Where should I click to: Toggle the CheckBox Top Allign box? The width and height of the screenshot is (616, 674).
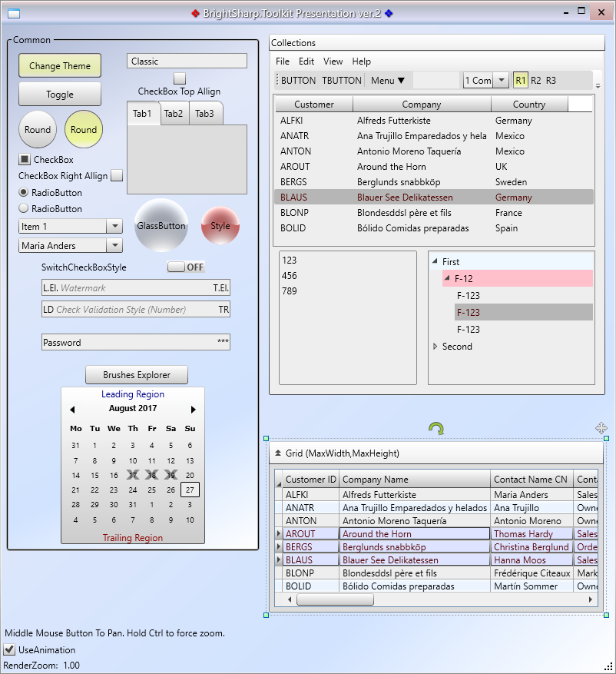click(x=179, y=78)
